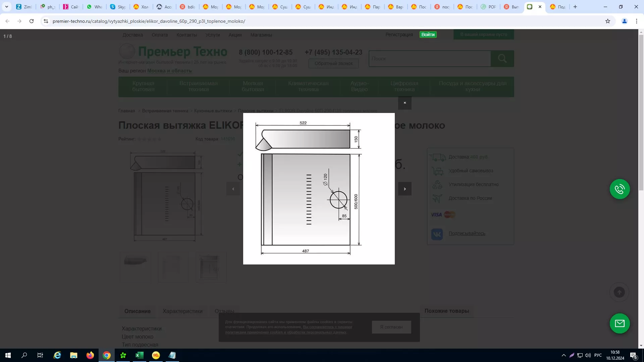Open Климатическая техника category menu
Viewport: 644px width, 362px height.
[308, 86]
